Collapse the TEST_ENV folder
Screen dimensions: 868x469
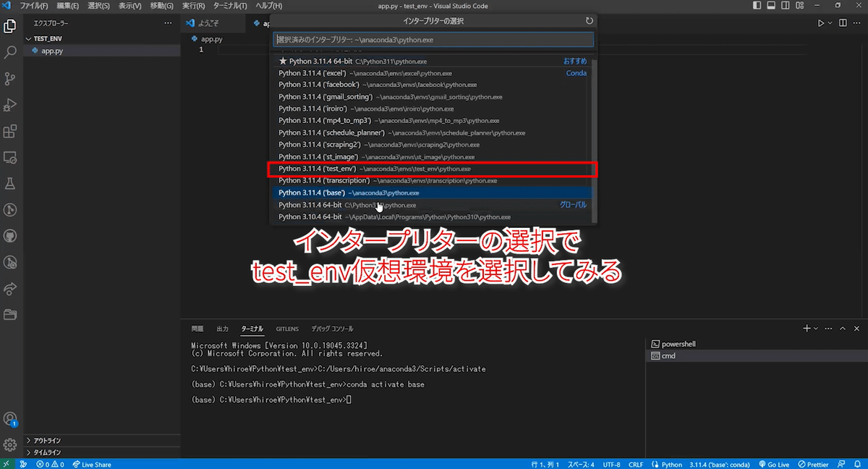click(101, 38)
